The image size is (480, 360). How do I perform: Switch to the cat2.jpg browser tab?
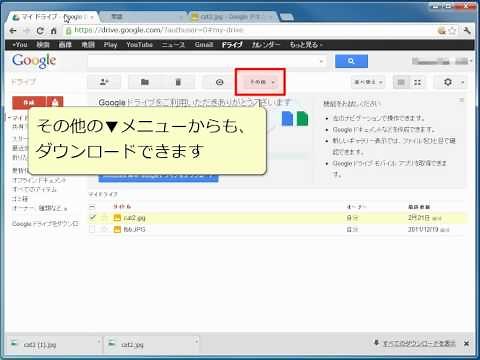click(232, 17)
